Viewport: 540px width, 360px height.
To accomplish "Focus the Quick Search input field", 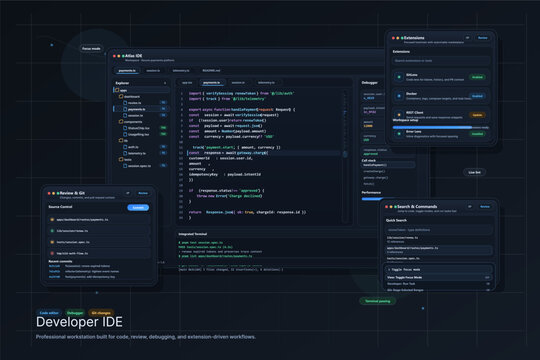I will point(439,230).
